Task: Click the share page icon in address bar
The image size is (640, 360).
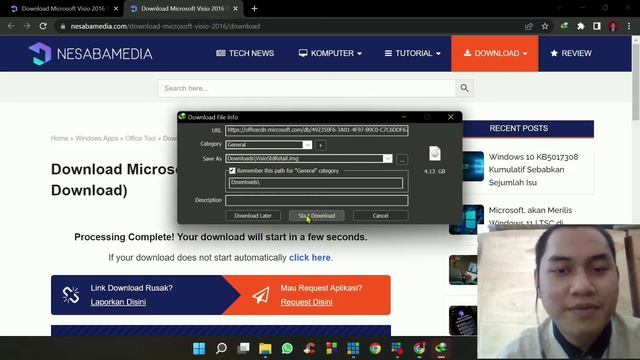Action: [x=529, y=26]
